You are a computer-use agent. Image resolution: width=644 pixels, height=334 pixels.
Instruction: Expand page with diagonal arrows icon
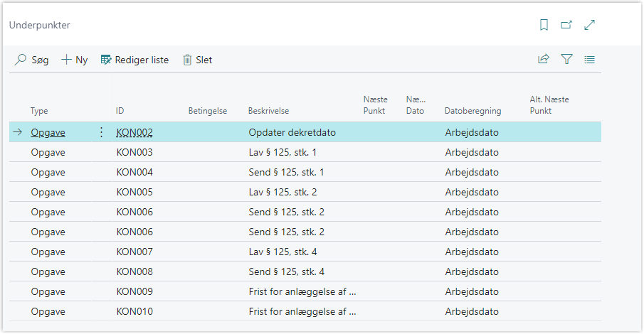point(589,25)
